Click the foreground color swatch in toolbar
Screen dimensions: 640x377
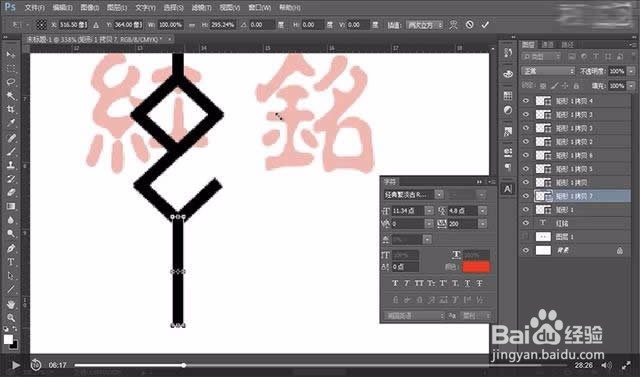pyautogui.click(x=8, y=339)
